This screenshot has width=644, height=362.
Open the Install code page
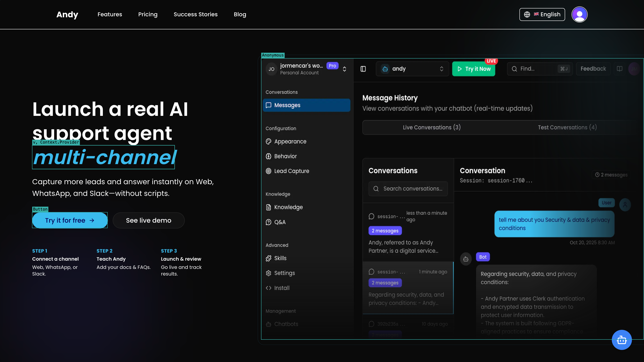tap(282, 288)
